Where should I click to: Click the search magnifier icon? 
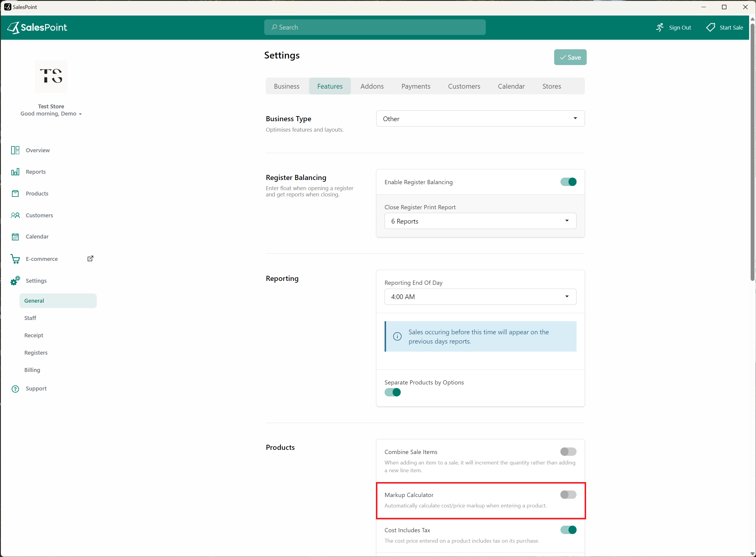[x=274, y=27]
